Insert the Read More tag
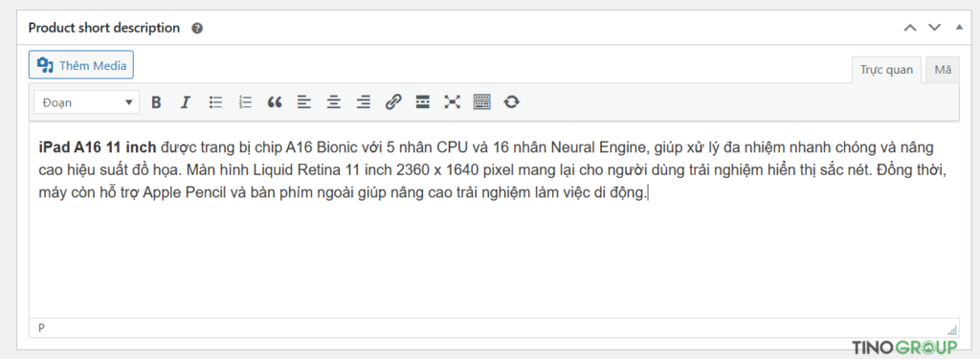The image size is (980, 359). tap(422, 102)
